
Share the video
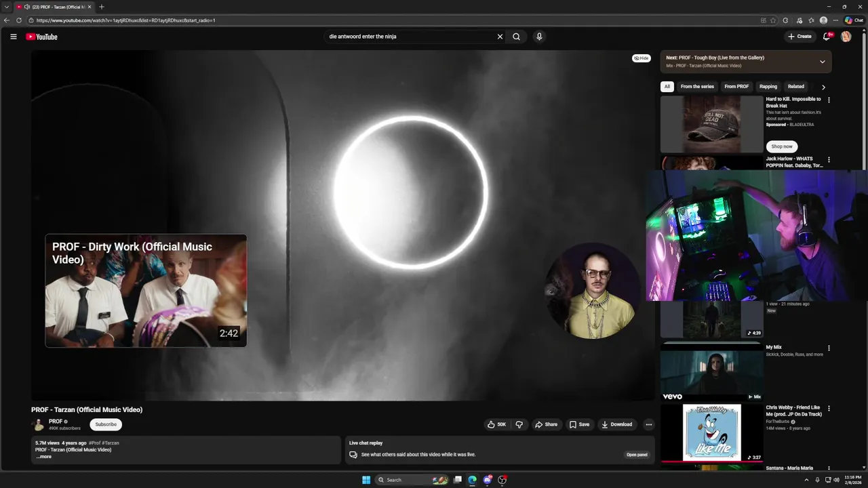coord(546,424)
